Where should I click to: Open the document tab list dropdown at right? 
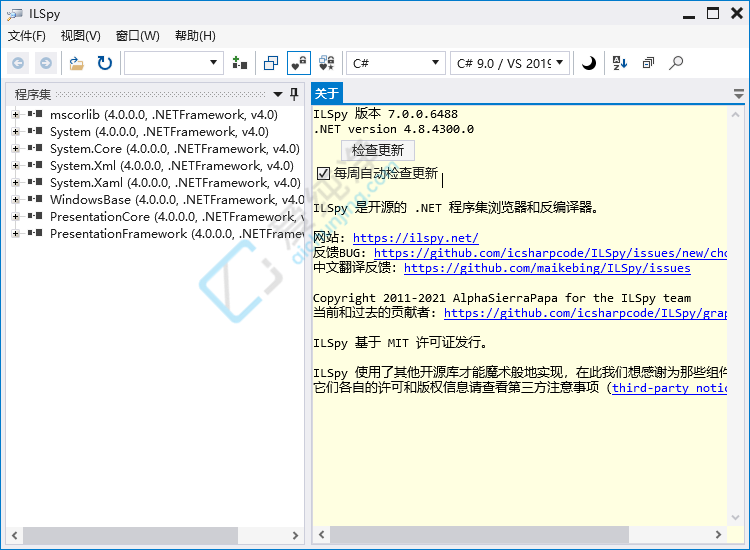click(x=739, y=94)
